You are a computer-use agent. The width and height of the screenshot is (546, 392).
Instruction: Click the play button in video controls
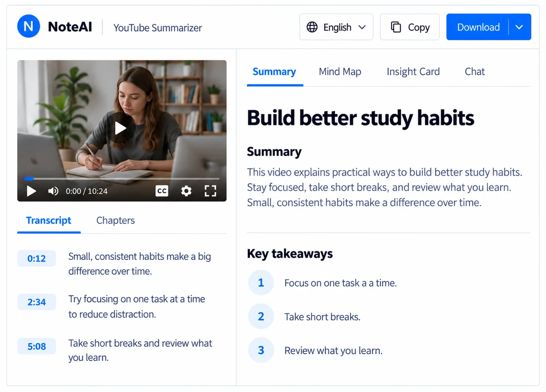[x=31, y=191]
